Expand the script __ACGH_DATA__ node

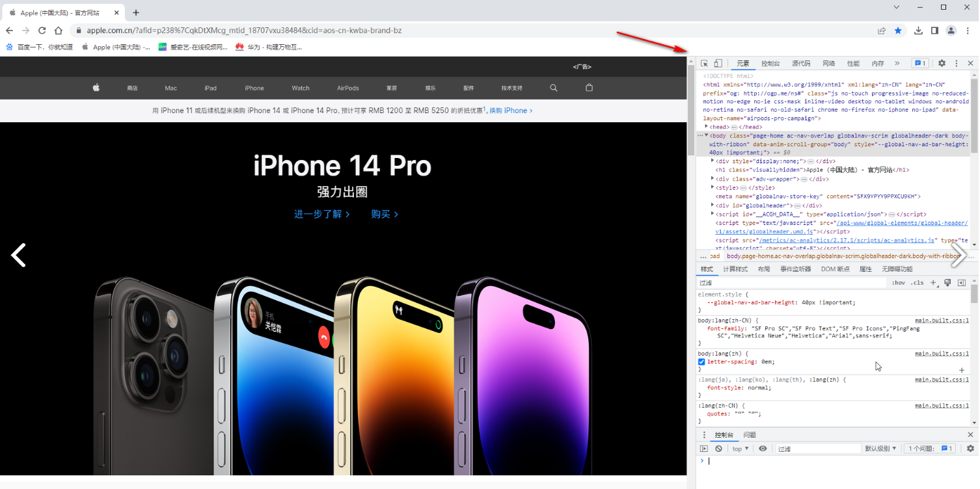(x=713, y=213)
